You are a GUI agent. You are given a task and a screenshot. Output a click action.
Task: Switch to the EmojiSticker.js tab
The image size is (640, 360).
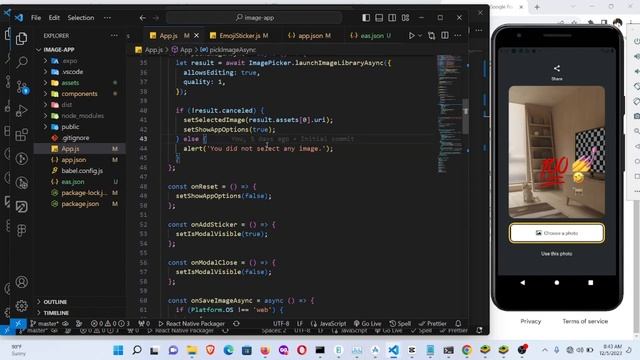pos(239,36)
